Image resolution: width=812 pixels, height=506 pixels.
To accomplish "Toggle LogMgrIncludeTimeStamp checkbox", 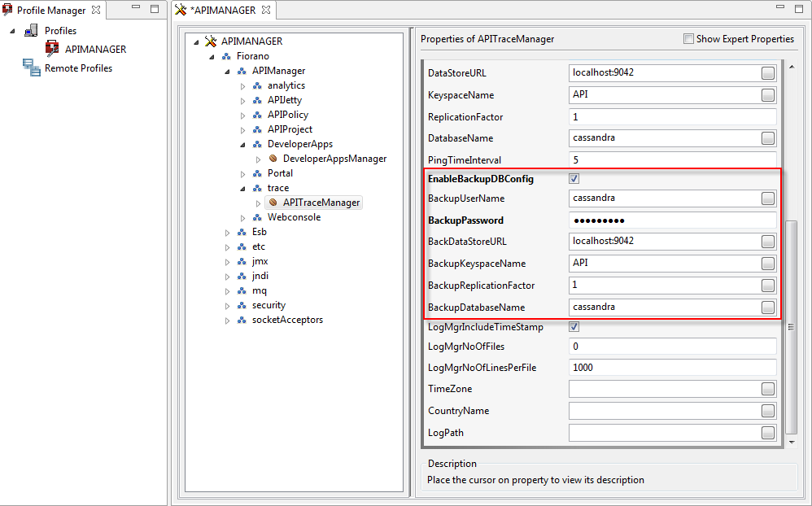I will pyautogui.click(x=574, y=327).
